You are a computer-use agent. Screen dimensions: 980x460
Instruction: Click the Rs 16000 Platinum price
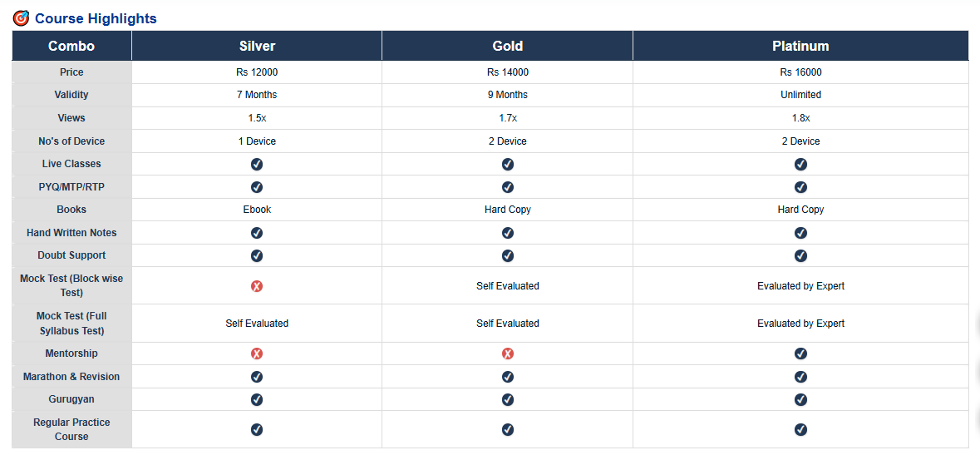800,72
